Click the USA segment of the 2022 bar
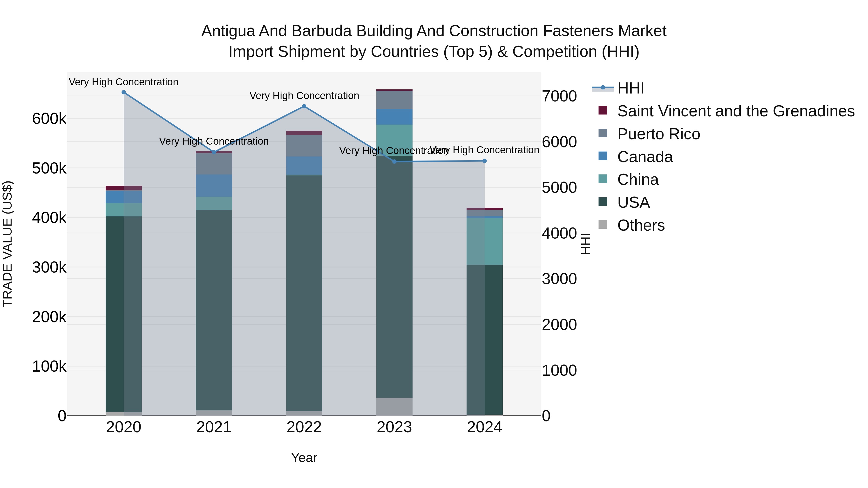Image resolution: width=868 pixels, height=488 pixels. click(x=304, y=293)
